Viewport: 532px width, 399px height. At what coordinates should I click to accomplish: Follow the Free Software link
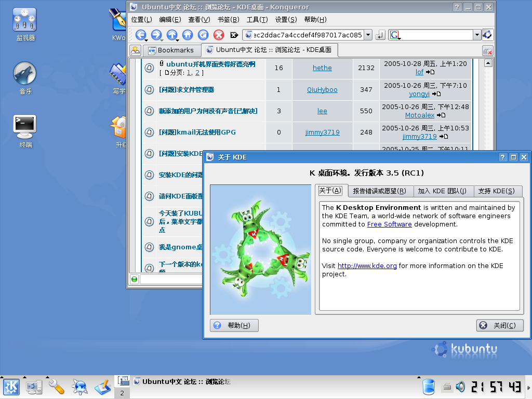click(x=390, y=224)
